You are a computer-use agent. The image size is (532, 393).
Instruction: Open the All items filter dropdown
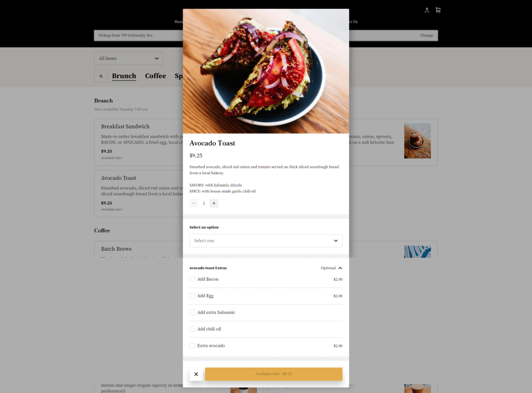point(128,58)
